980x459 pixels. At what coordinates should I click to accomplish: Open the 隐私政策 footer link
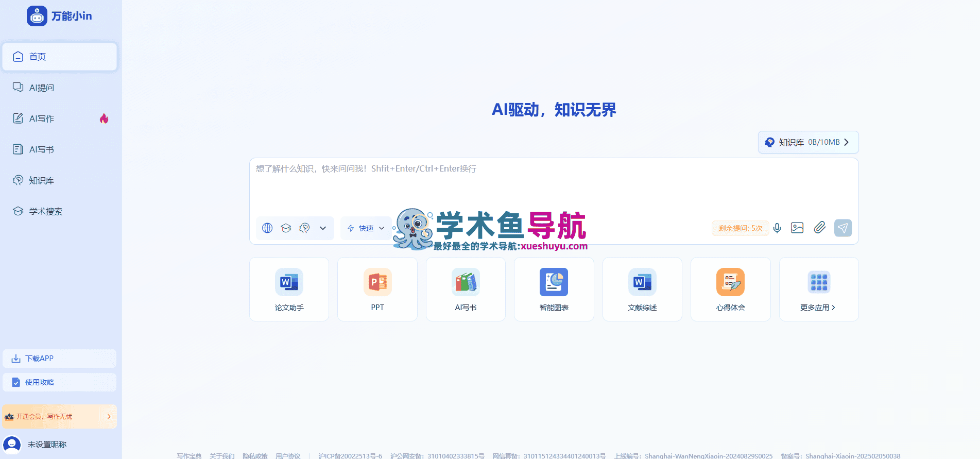pyautogui.click(x=255, y=456)
